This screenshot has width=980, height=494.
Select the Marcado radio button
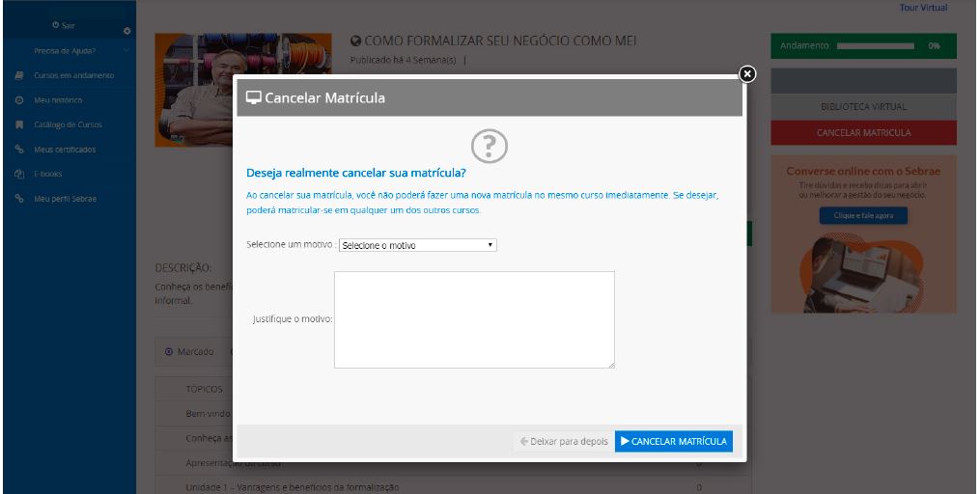coord(169,352)
